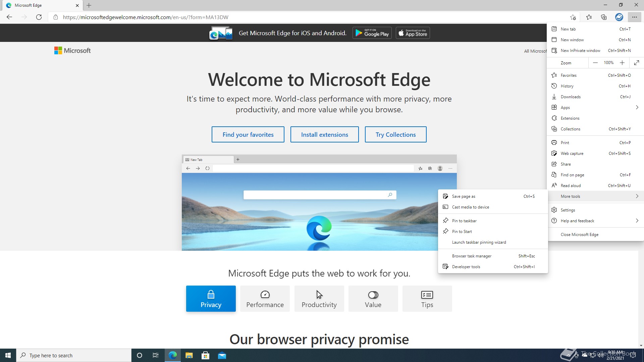Choose Find on page
This screenshot has height=362, width=644.
(595, 175)
